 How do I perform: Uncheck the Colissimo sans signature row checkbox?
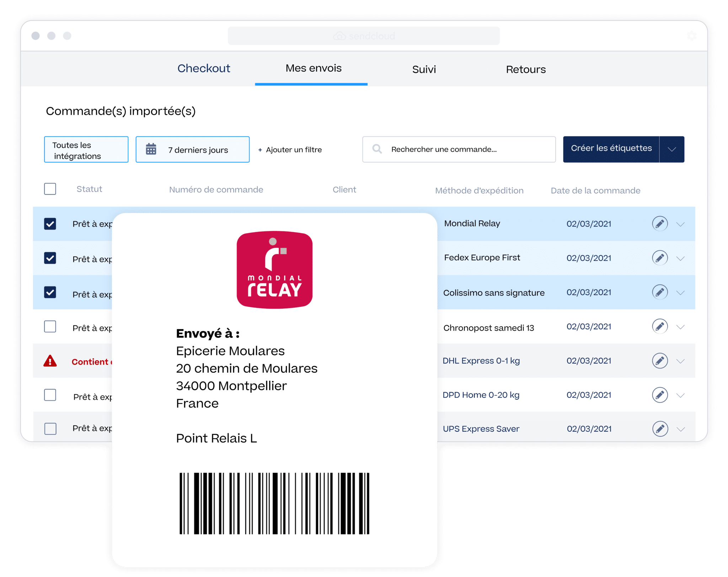pos(50,292)
